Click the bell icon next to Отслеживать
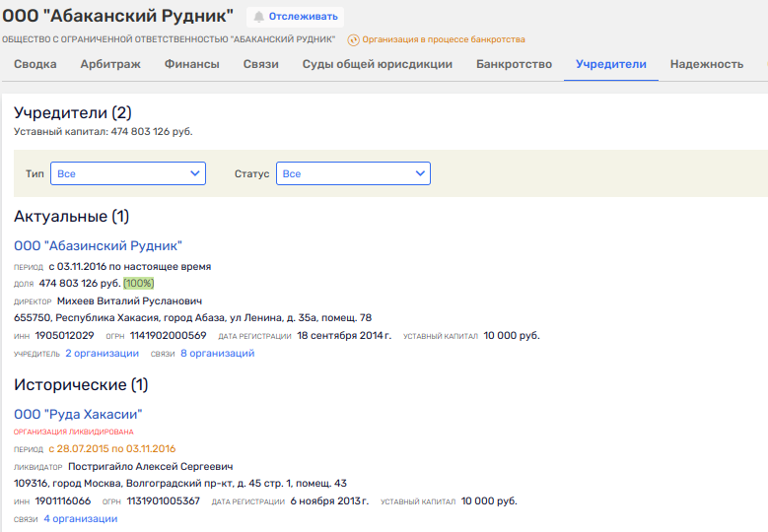The image size is (768, 532). point(258,17)
